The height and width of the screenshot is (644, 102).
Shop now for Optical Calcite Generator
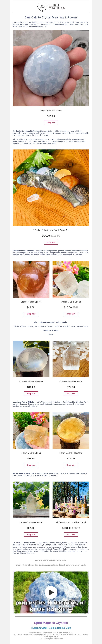(71, 394)
